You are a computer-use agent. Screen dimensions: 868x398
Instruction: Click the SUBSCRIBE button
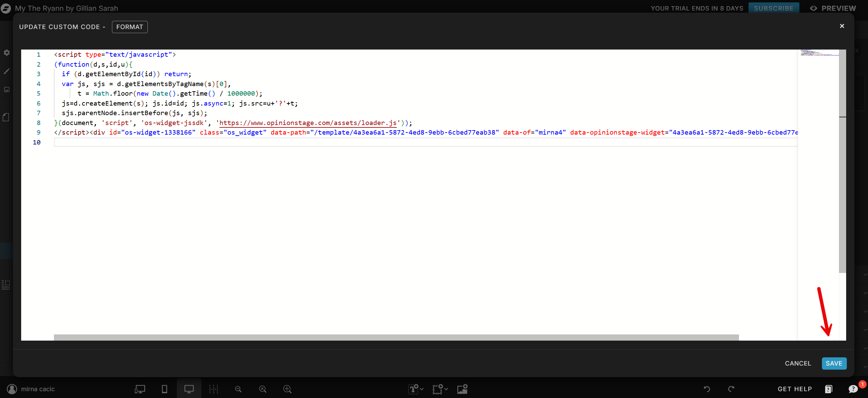coord(773,8)
